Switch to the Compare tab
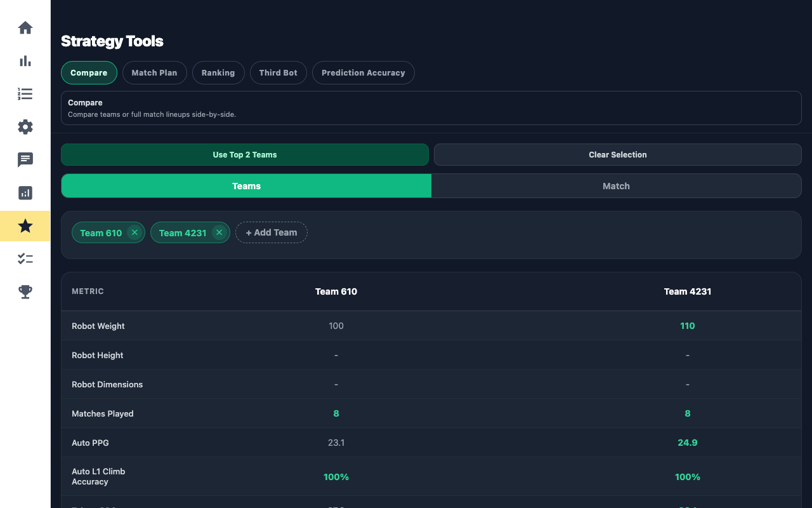The width and height of the screenshot is (812, 508). pyautogui.click(x=89, y=72)
